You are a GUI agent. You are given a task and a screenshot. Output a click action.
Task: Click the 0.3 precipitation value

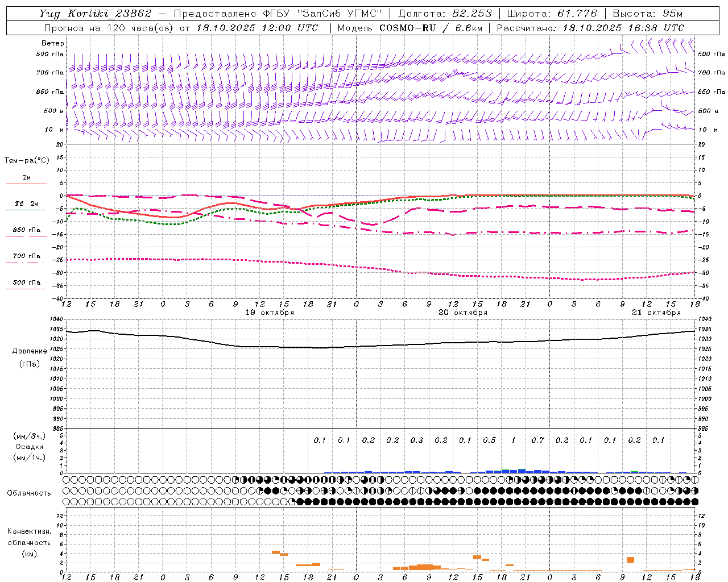click(417, 440)
